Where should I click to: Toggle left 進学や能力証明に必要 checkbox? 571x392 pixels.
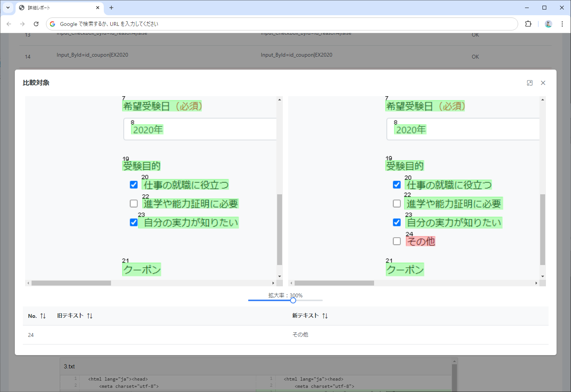coord(134,203)
